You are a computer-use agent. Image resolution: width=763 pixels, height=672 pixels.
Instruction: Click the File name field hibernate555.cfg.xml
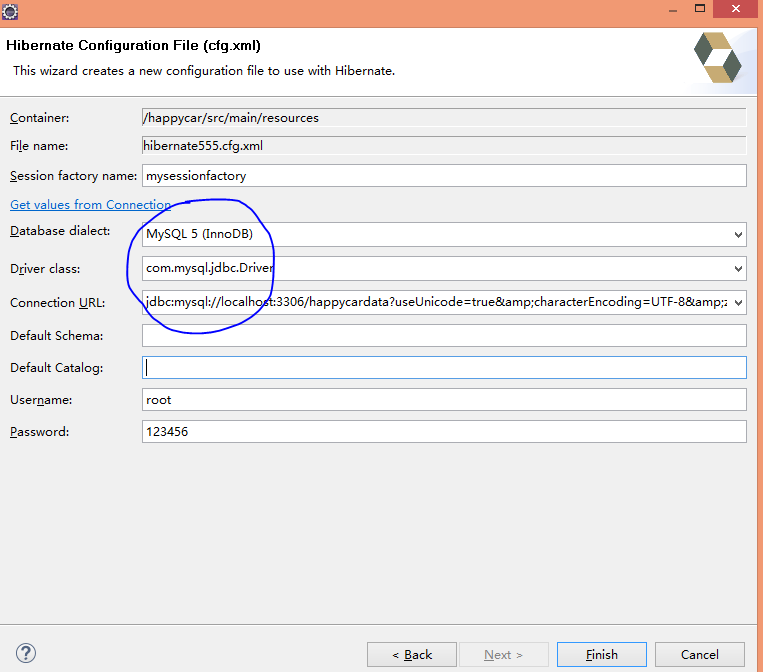[x=444, y=145]
